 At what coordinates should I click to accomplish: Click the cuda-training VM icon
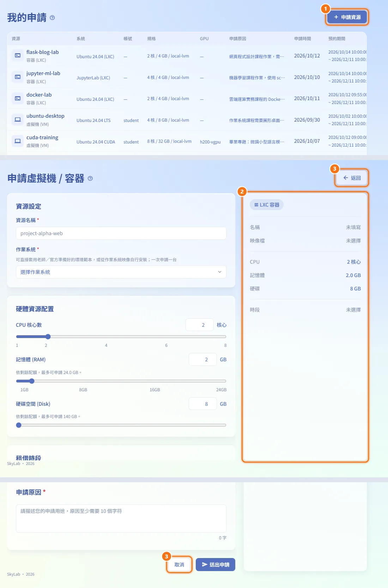[x=18, y=141]
